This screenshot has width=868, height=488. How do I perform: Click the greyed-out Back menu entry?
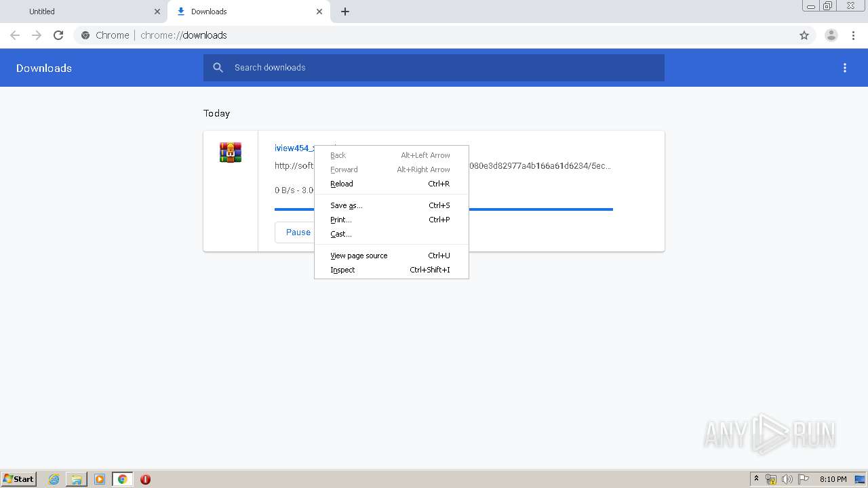[x=391, y=155]
